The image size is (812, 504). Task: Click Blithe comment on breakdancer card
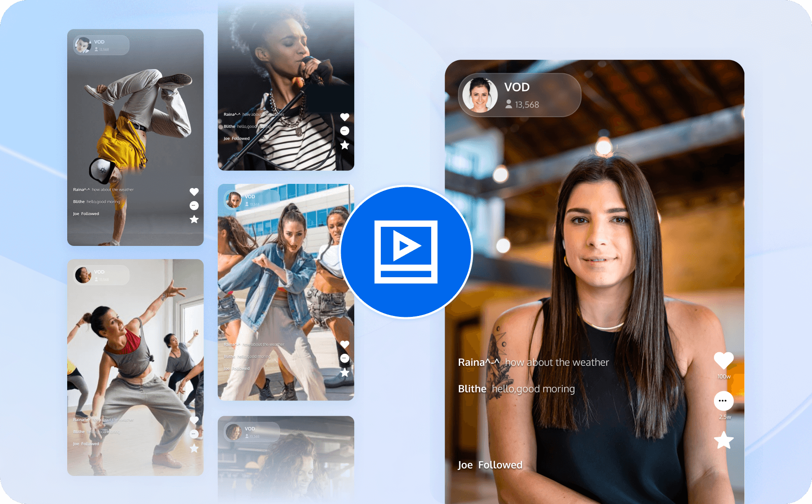[x=97, y=202]
